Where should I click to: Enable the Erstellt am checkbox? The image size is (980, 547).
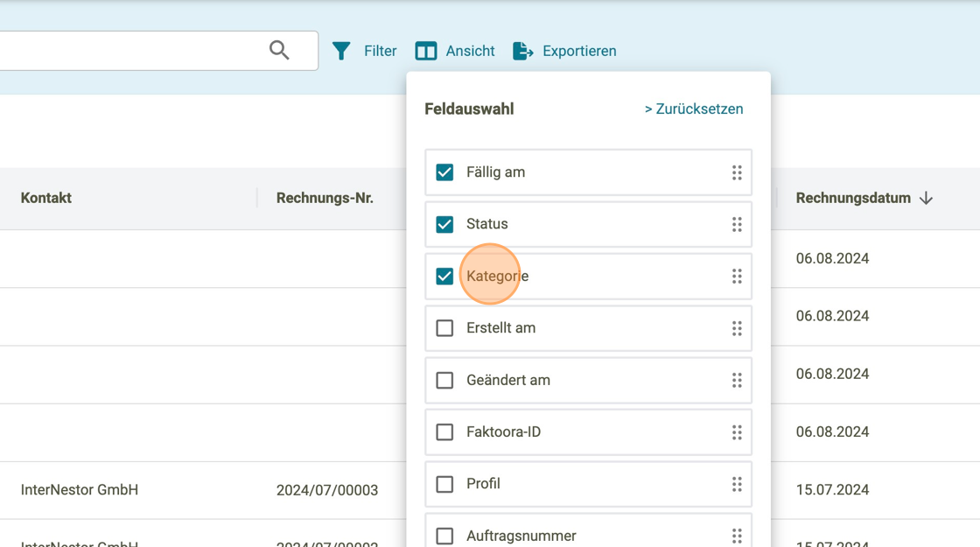[x=444, y=328]
